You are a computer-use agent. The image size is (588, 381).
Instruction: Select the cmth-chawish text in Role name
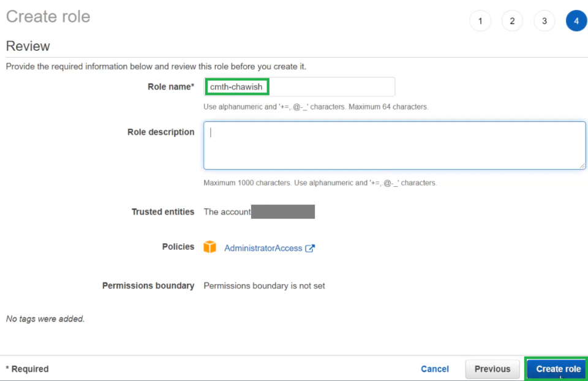(235, 86)
